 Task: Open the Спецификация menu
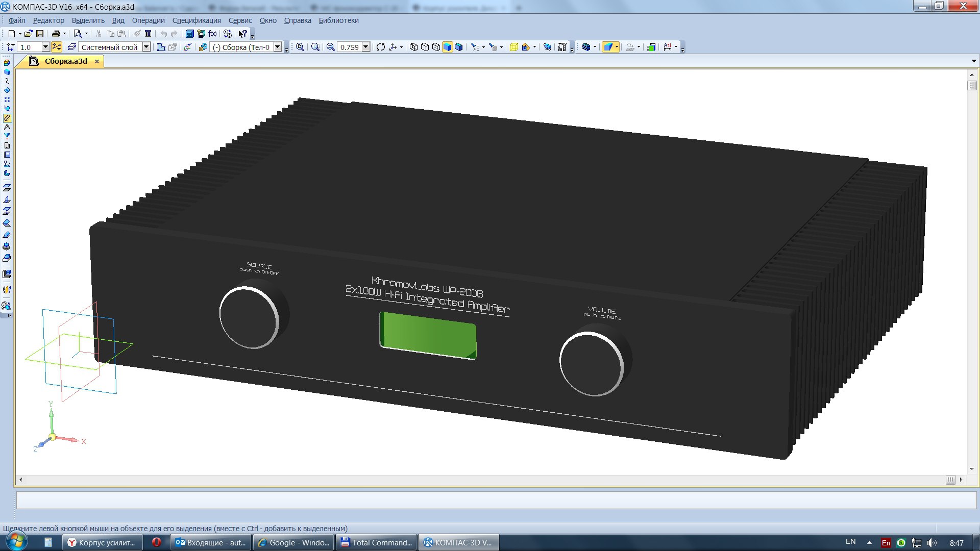(197, 20)
